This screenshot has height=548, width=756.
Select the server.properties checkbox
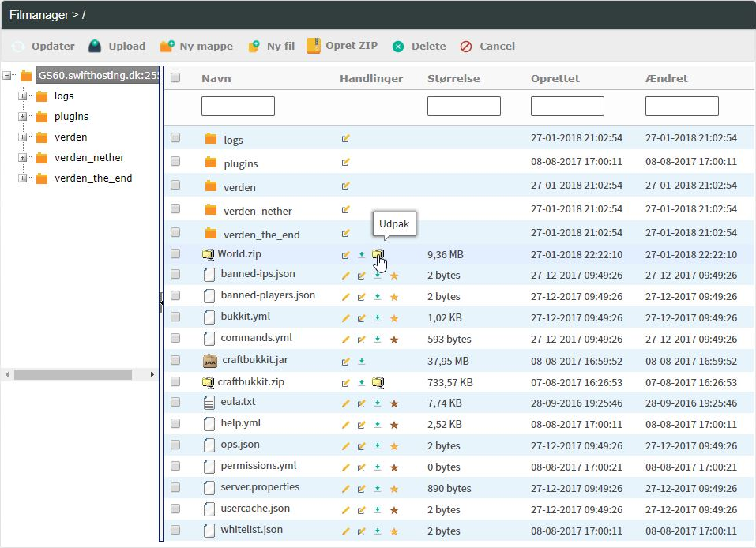[175, 487]
